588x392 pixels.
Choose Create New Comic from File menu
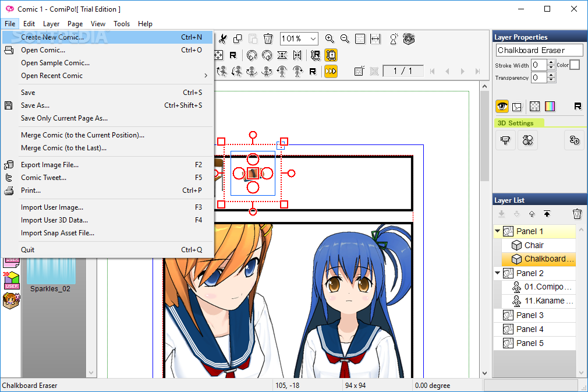coord(108,37)
